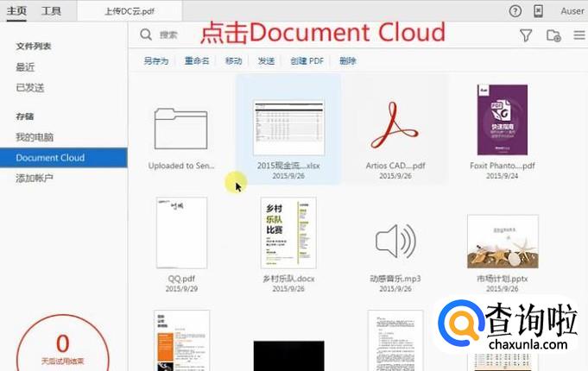This screenshot has height=371, width=588.
Task: Click the Foxit Phanto...pdf file name
Action: [x=503, y=166]
